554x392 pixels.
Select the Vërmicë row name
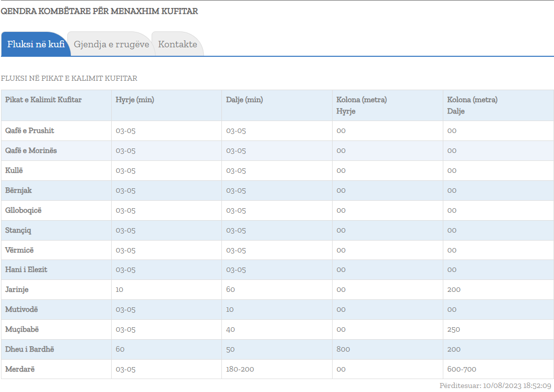[19, 250]
